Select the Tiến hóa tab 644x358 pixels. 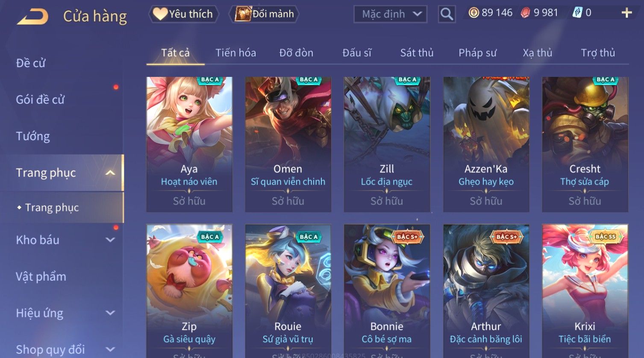(x=235, y=53)
